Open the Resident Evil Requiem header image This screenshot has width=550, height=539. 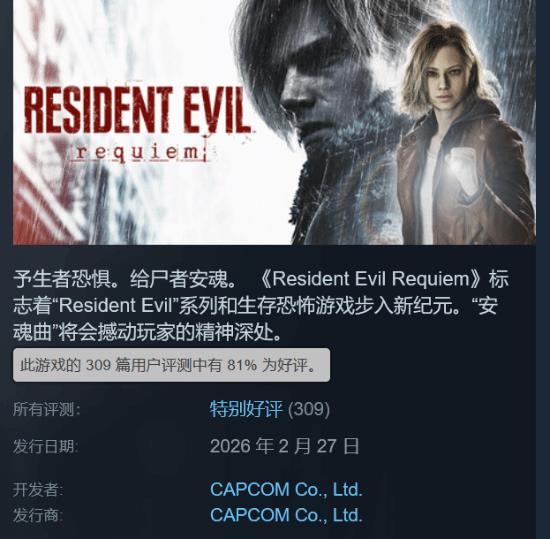point(274,122)
